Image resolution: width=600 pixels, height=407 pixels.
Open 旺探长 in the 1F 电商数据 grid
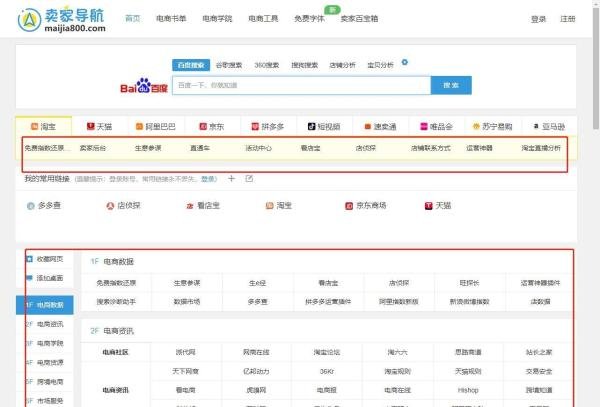coord(470,283)
